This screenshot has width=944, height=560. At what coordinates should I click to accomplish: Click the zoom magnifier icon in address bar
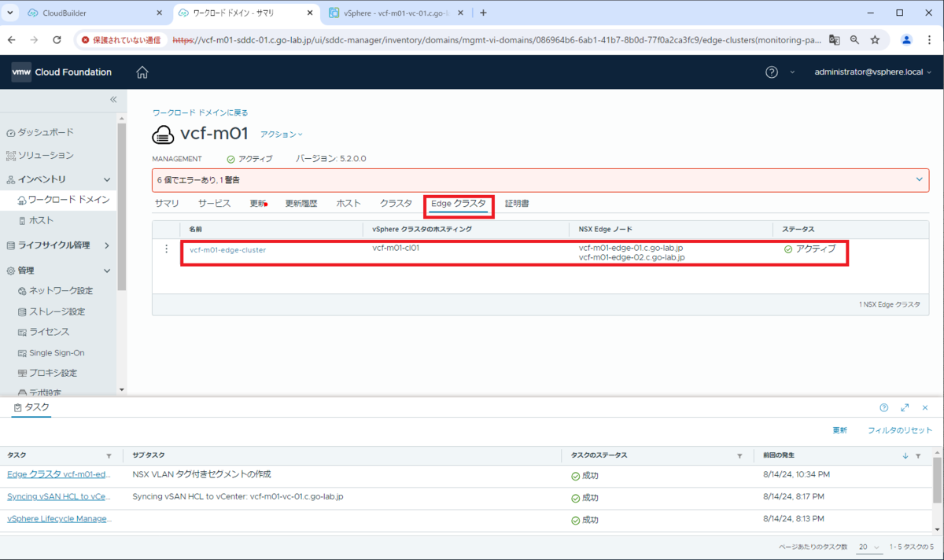854,40
